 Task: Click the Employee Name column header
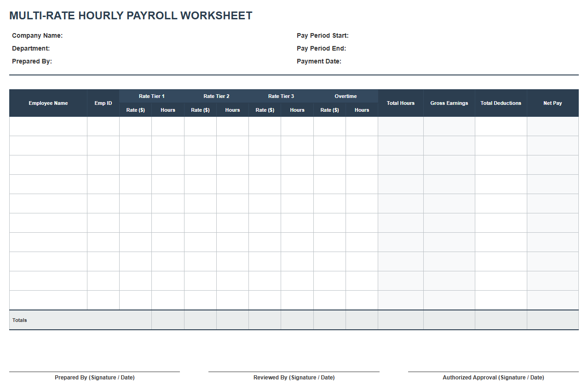click(x=48, y=103)
